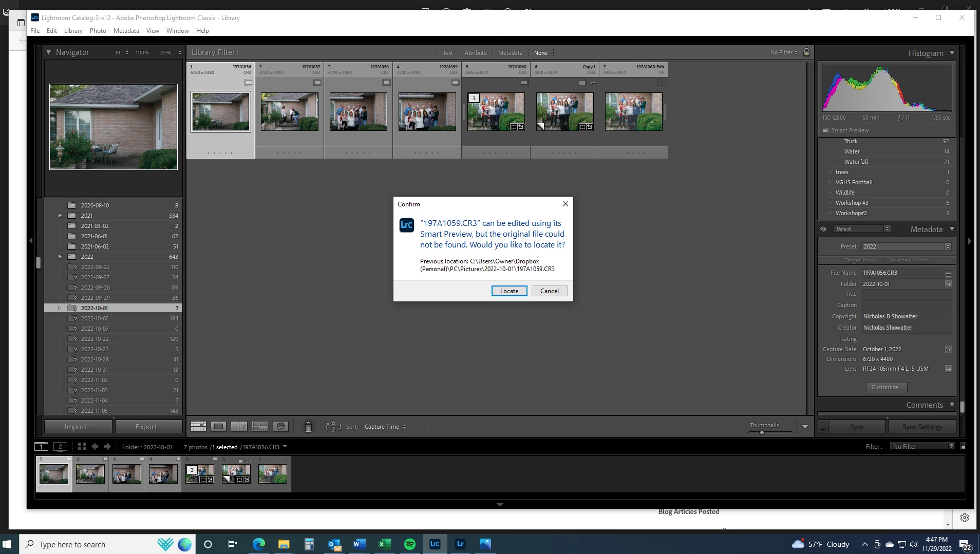
Task: Expand the 2022 folder
Action: coord(60,257)
